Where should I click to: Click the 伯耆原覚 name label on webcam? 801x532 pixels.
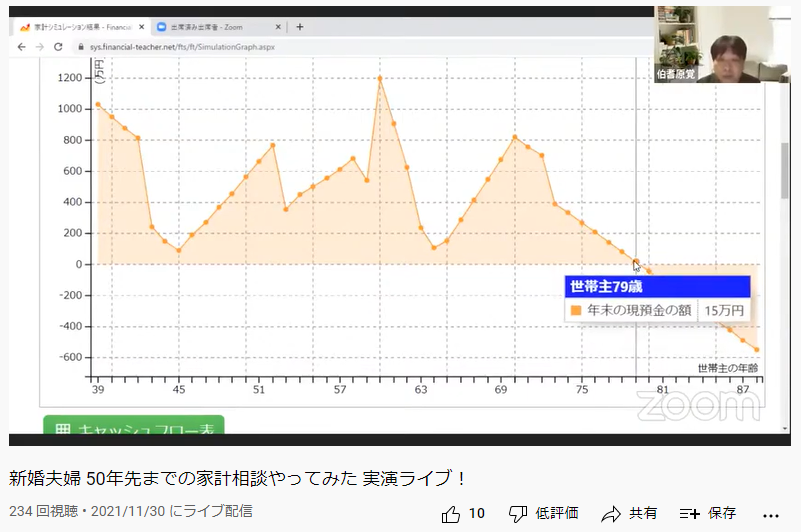coord(675,74)
